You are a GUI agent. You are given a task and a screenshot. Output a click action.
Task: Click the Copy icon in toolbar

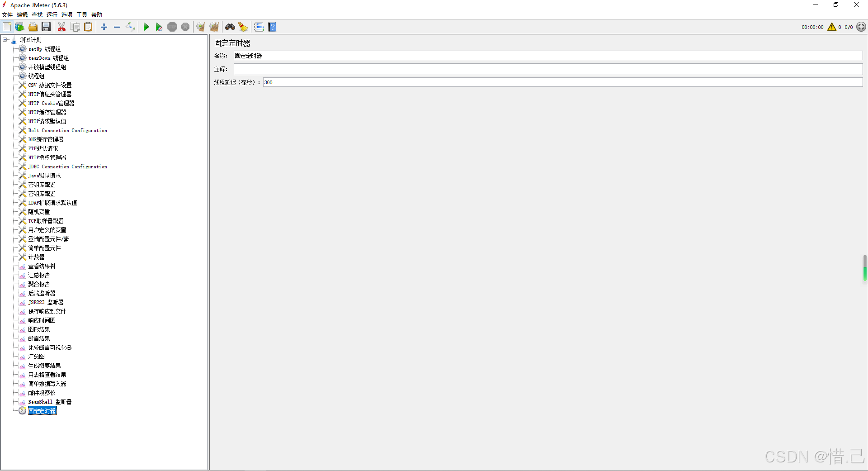pos(75,27)
